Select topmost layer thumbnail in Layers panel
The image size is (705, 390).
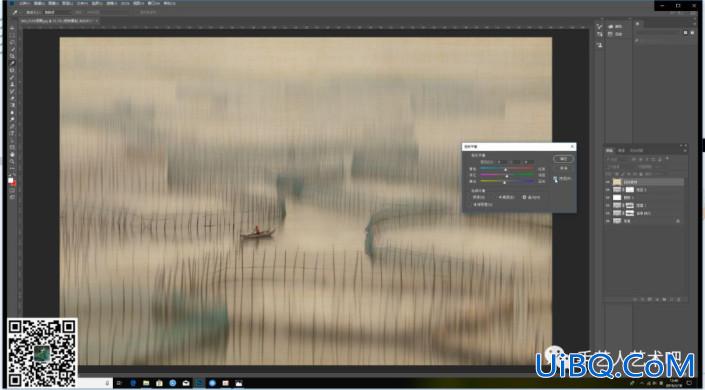[x=617, y=182]
